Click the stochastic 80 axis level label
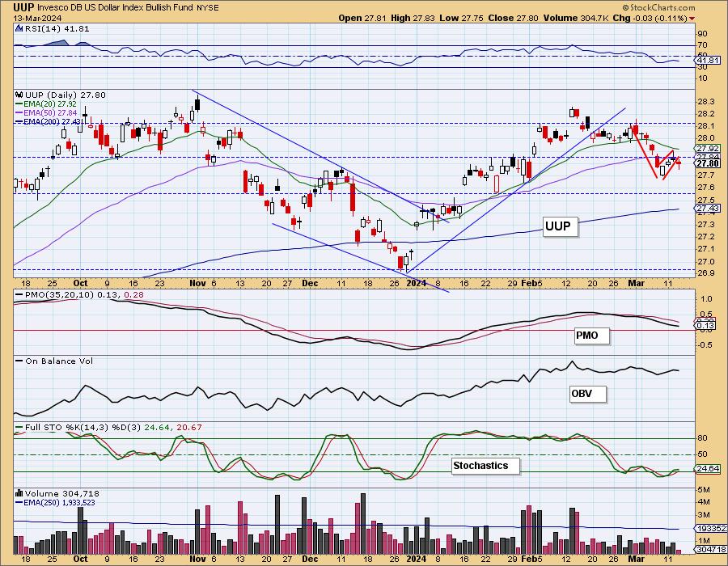The image size is (728, 566). click(702, 438)
